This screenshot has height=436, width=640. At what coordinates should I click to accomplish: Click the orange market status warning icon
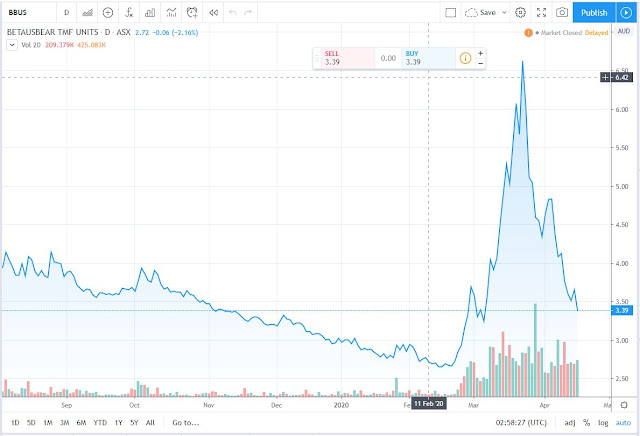[528, 33]
